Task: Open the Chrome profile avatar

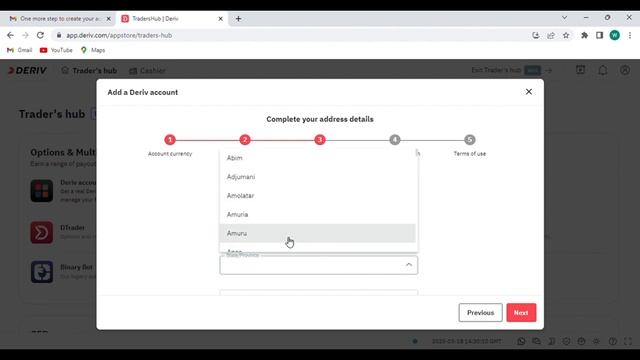Action: tap(615, 36)
